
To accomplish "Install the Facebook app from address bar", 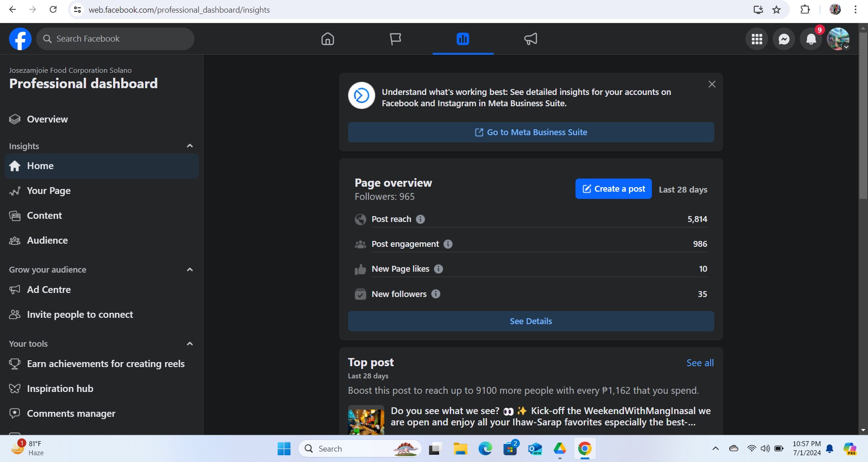I will [758, 9].
